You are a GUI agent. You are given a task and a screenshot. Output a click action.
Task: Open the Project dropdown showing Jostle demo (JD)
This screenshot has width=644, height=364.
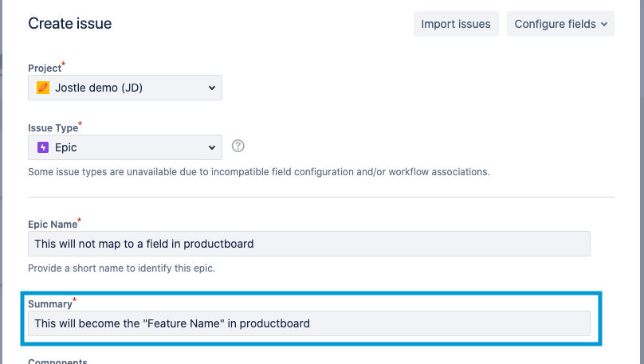(125, 88)
